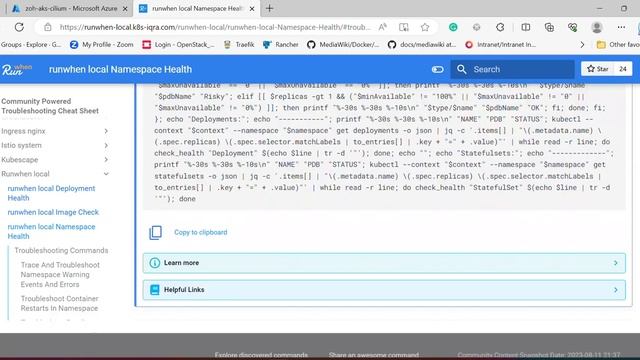Click the Copy to clipboard link
Screen dimensions: 640x360
point(200,232)
